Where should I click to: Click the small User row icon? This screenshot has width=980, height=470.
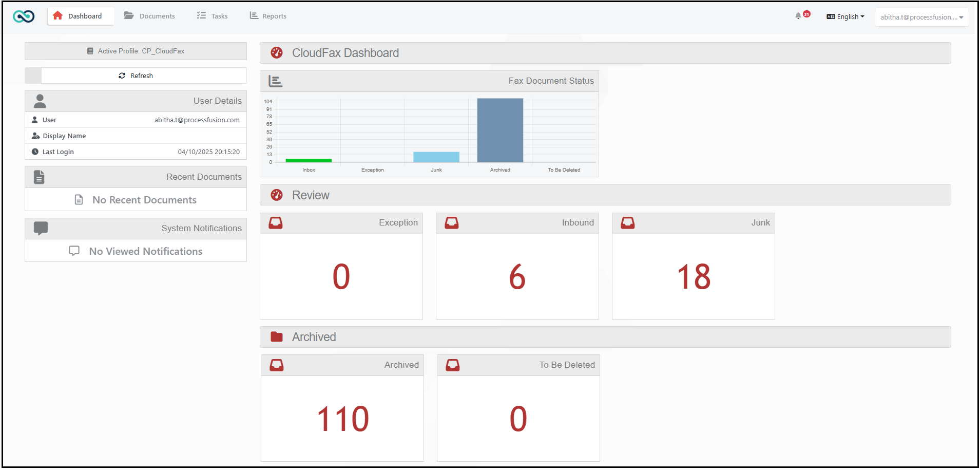pos(35,120)
